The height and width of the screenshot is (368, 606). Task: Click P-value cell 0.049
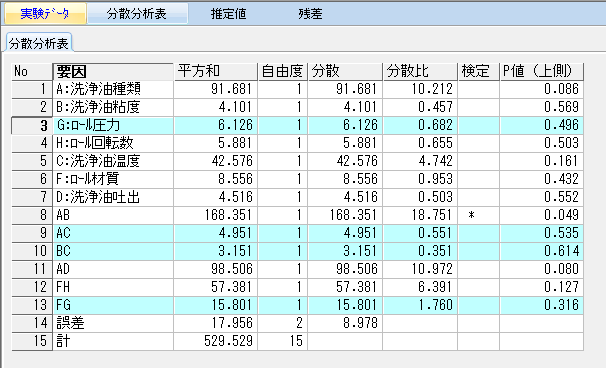coord(541,215)
